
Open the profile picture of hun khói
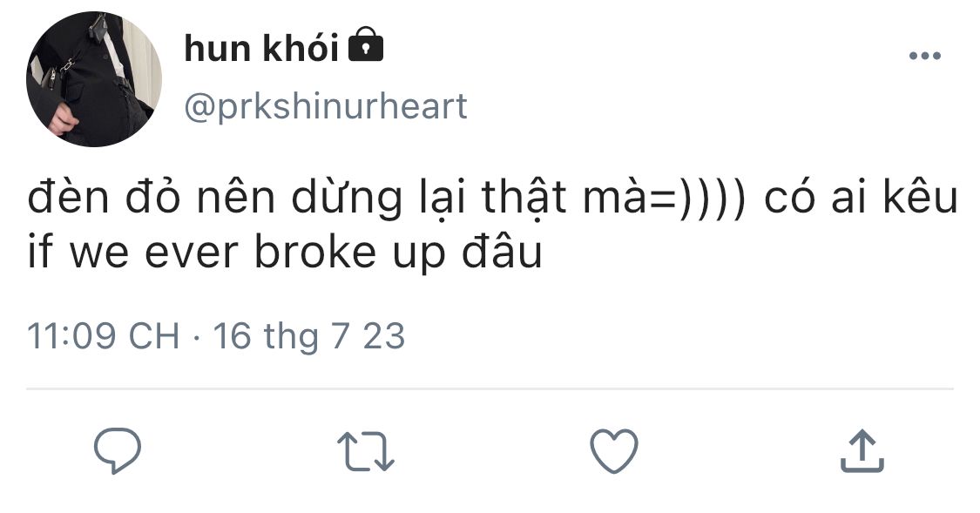pyautogui.click(x=94, y=79)
